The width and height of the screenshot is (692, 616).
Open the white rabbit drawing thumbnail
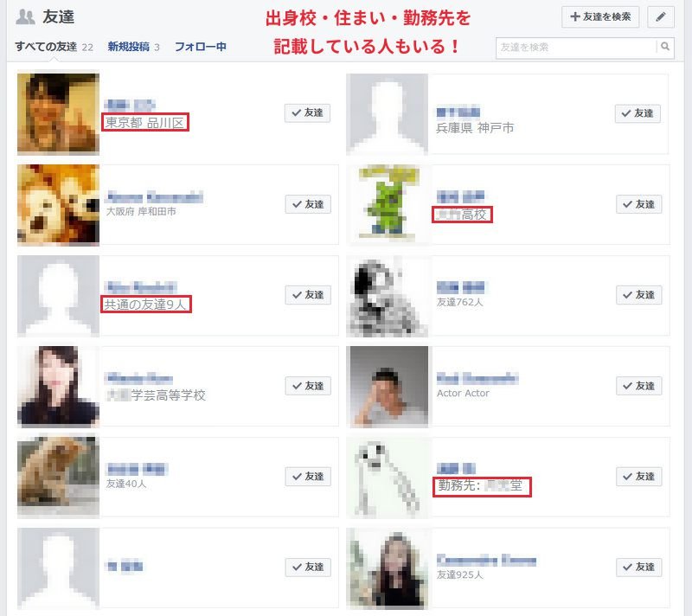coord(387,478)
